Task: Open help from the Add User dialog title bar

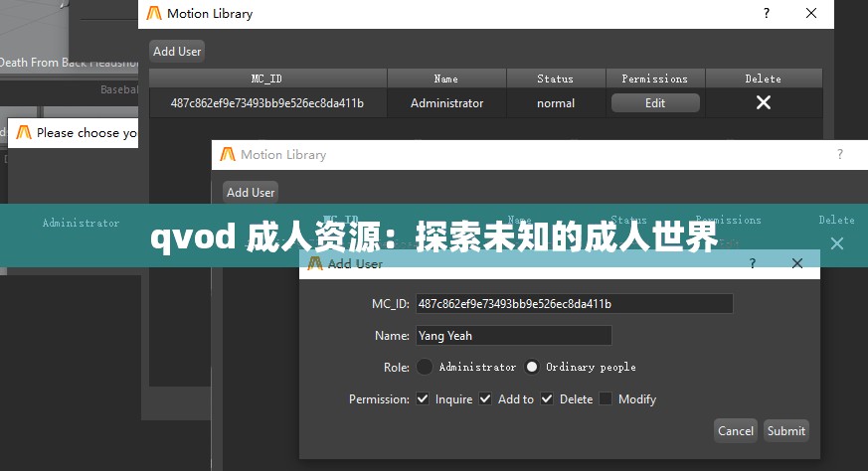Action: tap(752, 263)
